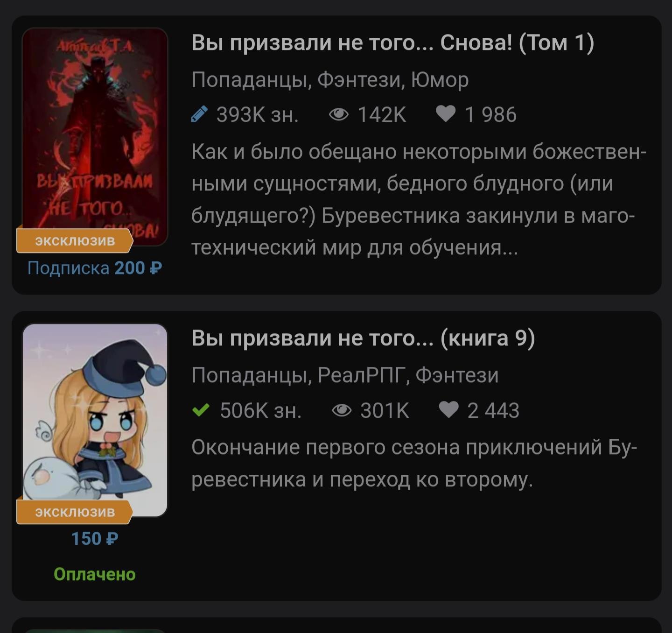
Task: Click the pencil icon beside 393K зн.
Action: [200, 114]
